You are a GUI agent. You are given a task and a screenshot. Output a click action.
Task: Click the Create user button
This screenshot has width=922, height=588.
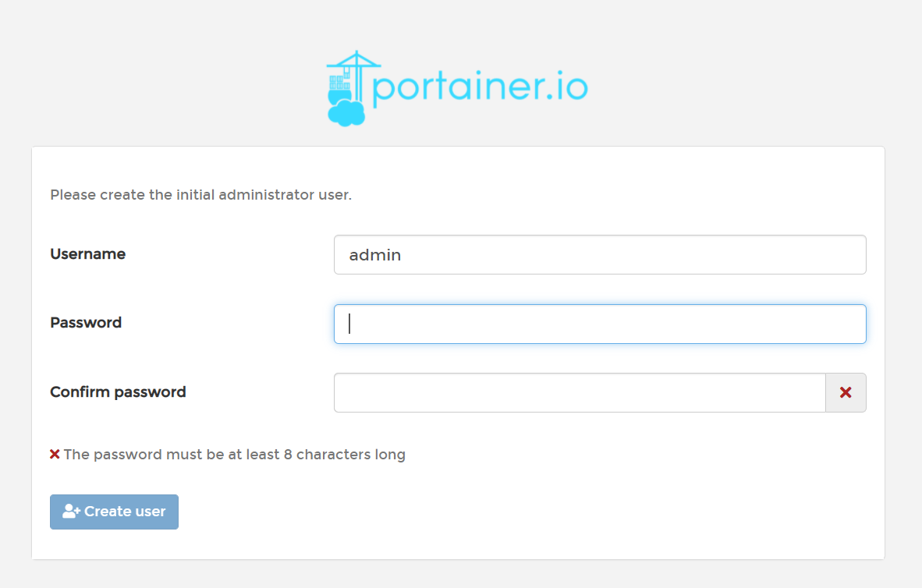coord(114,512)
